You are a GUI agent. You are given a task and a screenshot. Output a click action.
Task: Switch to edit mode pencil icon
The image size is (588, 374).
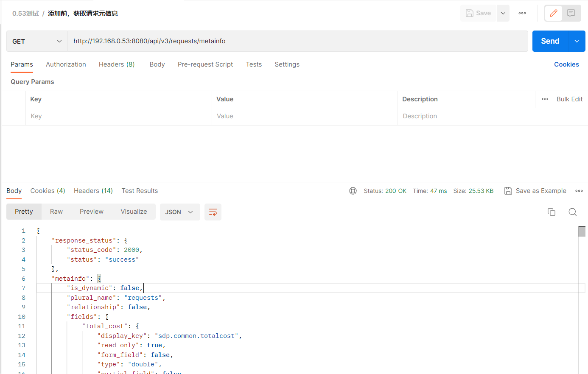point(554,13)
